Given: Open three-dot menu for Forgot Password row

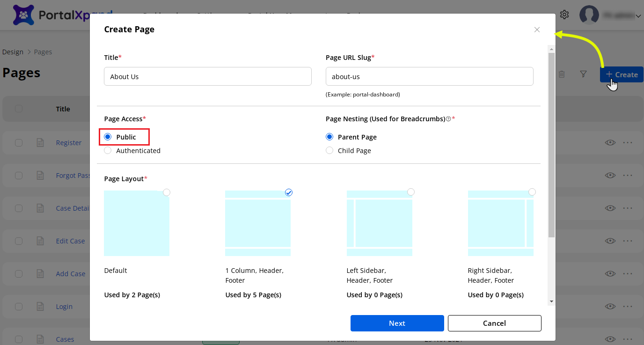Looking at the screenshot, I should (x=628, y=176).
